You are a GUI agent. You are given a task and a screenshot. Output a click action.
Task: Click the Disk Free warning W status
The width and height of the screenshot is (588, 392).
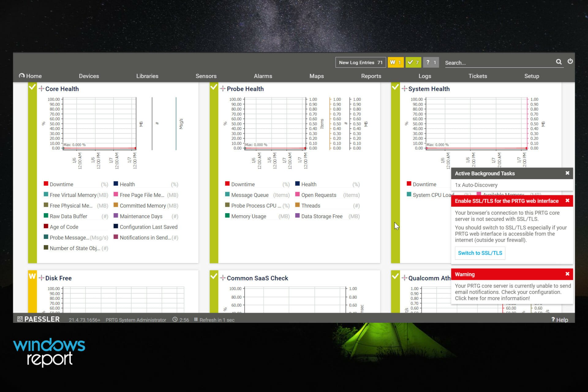click(32, 276)
